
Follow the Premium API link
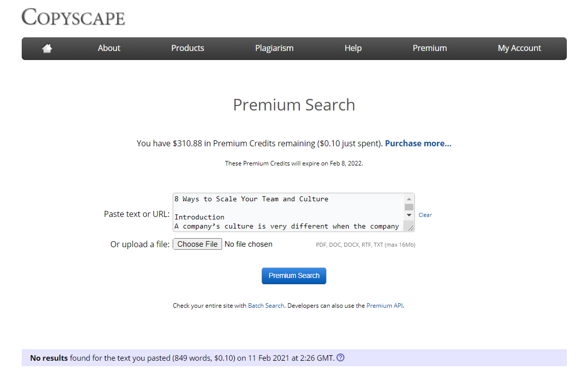point(385,305)
